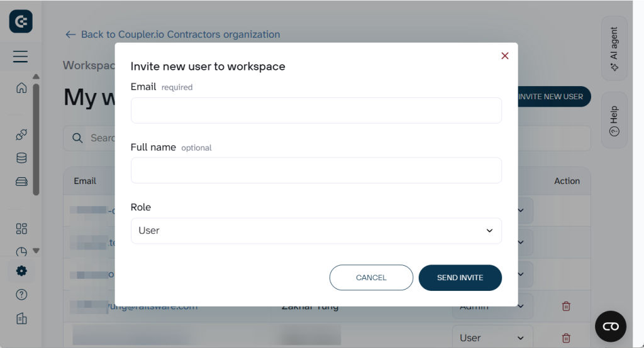The width and height of the screenshot is (644, 348).
Task: Open the AI agent side tab
Action: tap(614, 48)
